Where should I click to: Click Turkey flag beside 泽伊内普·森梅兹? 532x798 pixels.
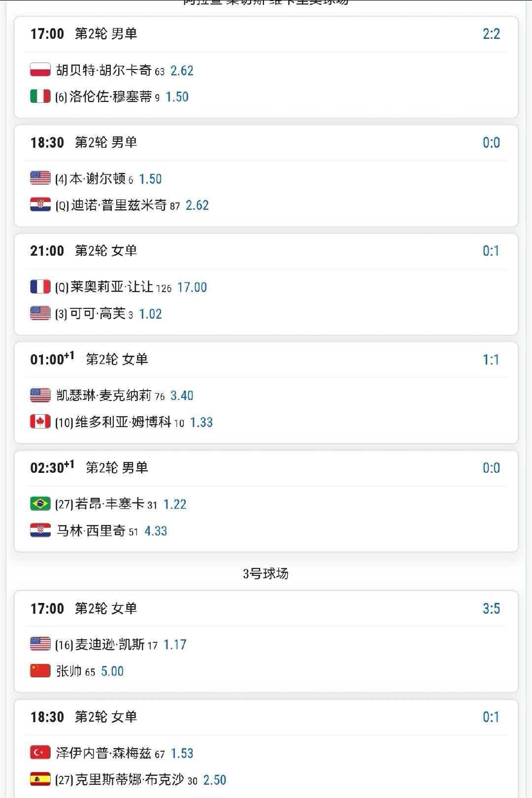pyautogui.click(x=40, y=753)
